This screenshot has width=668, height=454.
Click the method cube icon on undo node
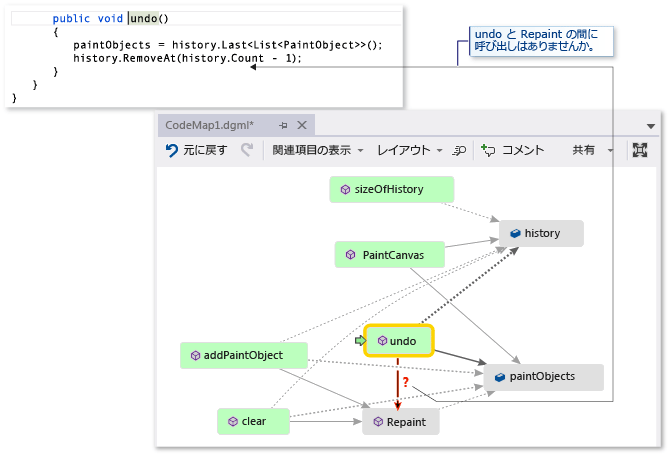[x=383, y=340]
